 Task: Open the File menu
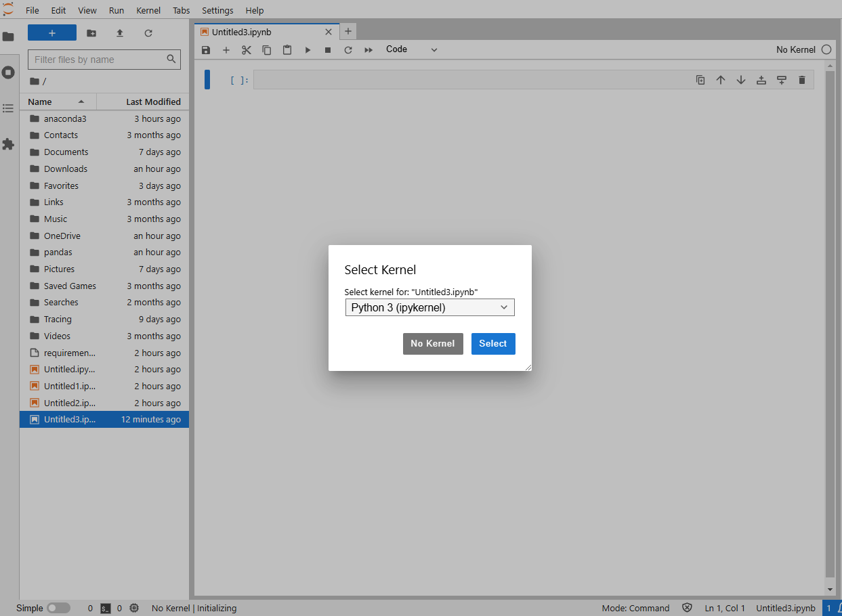click(33, 10)
